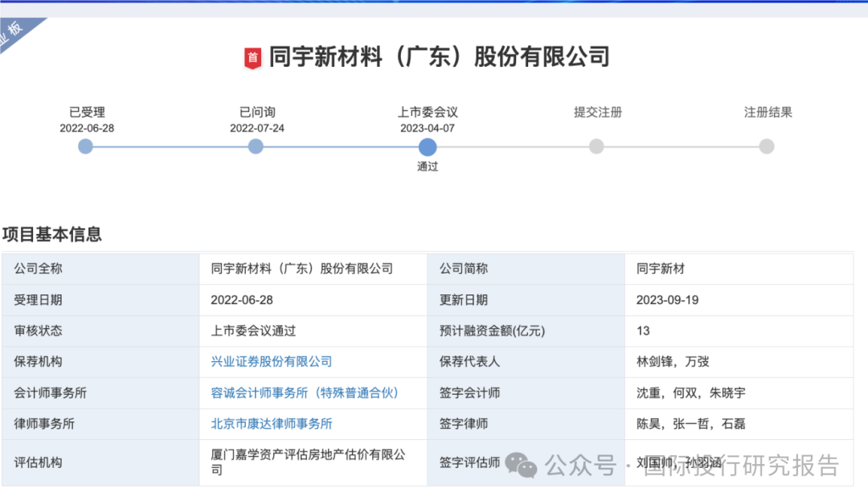Select the 已问询 timeline node dot
This screenshot has width=868, height=501.
(256, 146)
